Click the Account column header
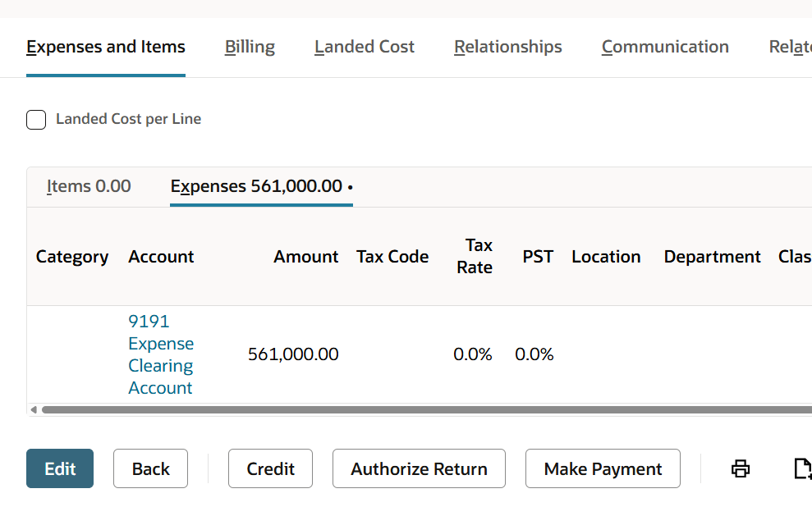 pos(161,257)
